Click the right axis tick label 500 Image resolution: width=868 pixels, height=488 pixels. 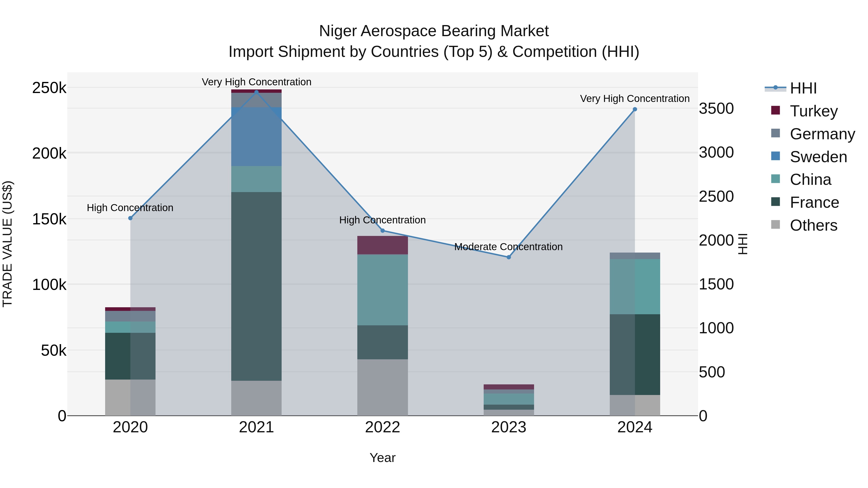712,372
